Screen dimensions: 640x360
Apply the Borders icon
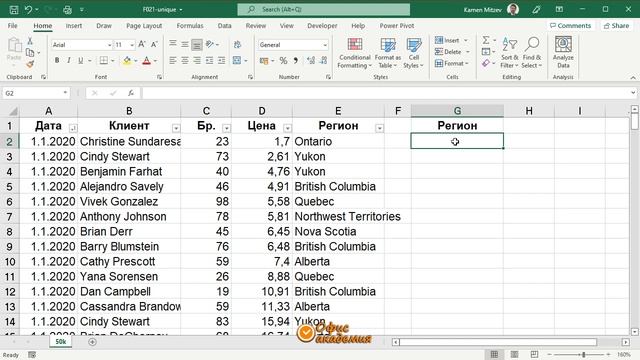(104, 60)
